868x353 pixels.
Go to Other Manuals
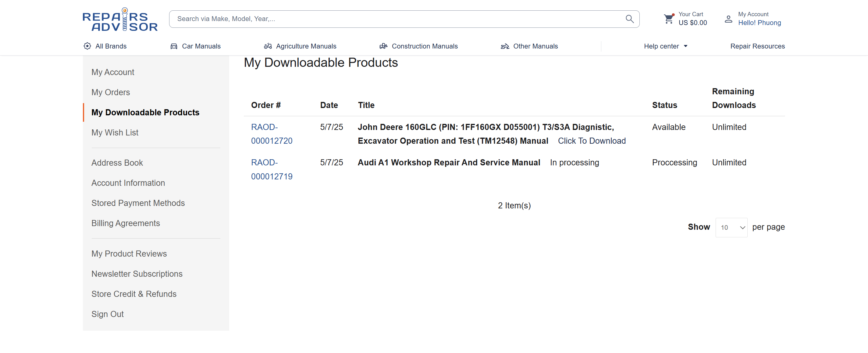click(x=535, y=46)
